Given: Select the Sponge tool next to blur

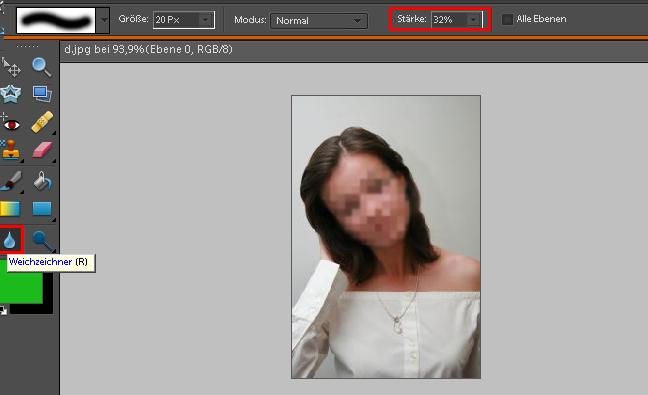Looking at the screenshot, I should (42, 240).
